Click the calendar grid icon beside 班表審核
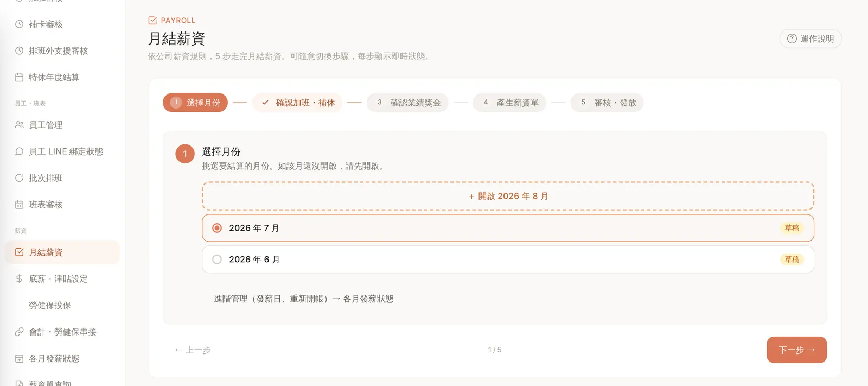Screen dimensions: 868x386 (19, 205)
